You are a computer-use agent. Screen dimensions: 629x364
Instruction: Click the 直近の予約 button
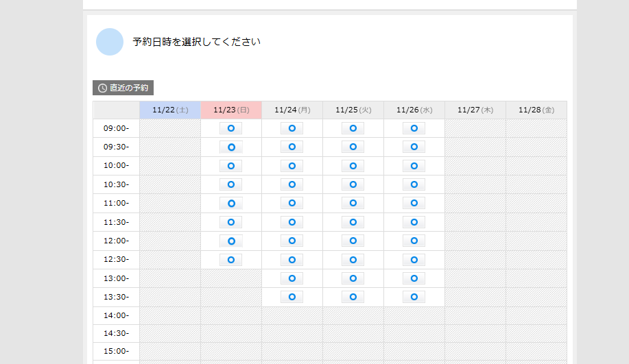(x=123, y=88)
